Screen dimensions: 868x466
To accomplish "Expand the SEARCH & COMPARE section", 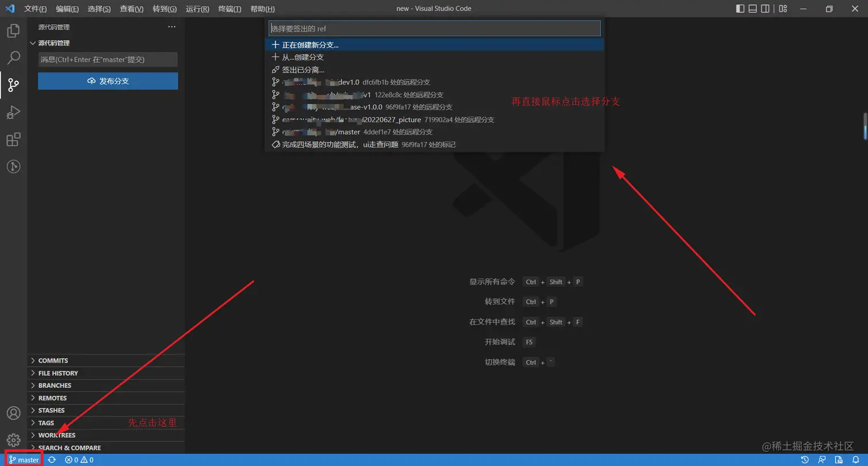I will coord(106,448).
